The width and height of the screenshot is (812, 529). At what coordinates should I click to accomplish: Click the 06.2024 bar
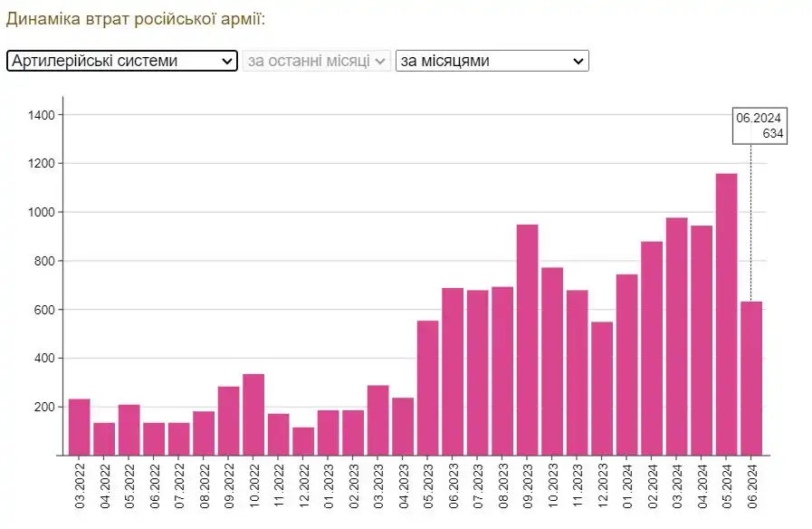pos(751,378)
